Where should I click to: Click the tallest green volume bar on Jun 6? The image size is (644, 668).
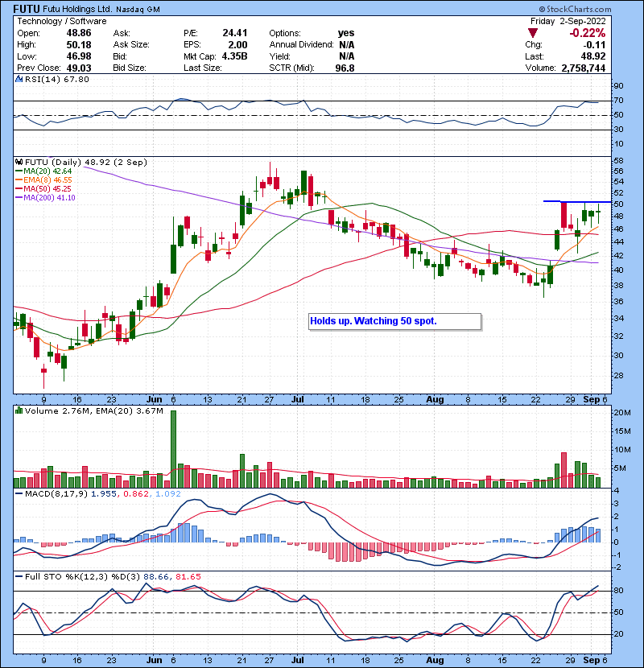click(x=173, y=449)
